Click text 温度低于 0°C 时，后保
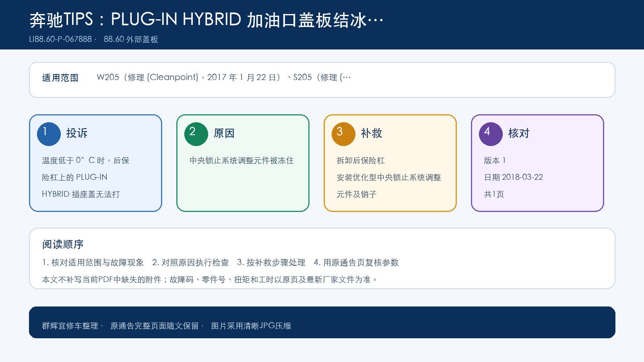 point(86,160)
